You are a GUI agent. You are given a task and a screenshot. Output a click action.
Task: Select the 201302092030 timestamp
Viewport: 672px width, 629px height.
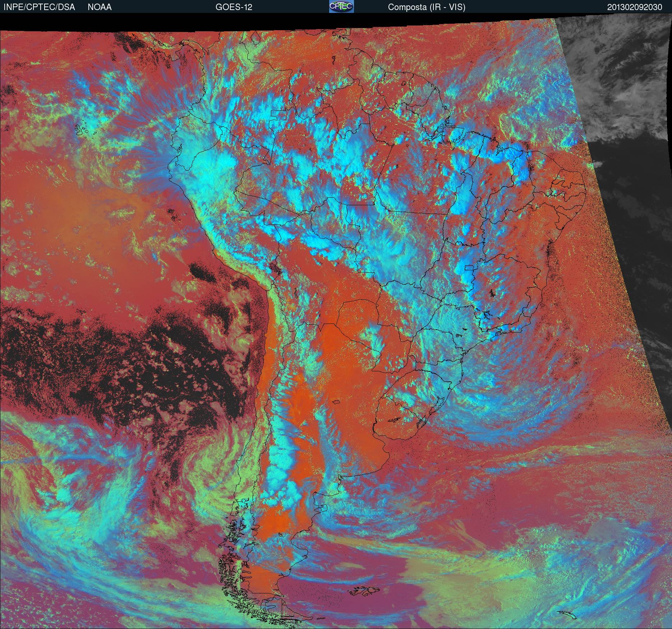click(x=635, y=7)
